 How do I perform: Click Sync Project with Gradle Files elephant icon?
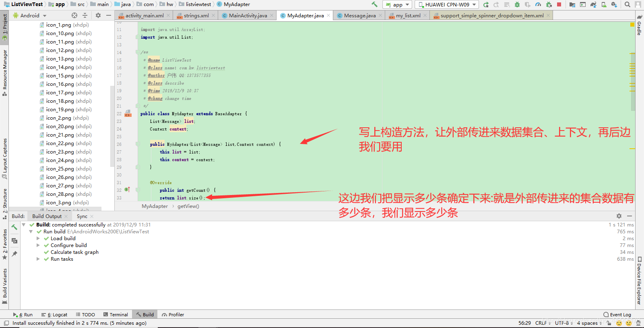pyautogui.click(x=593, y=4)
